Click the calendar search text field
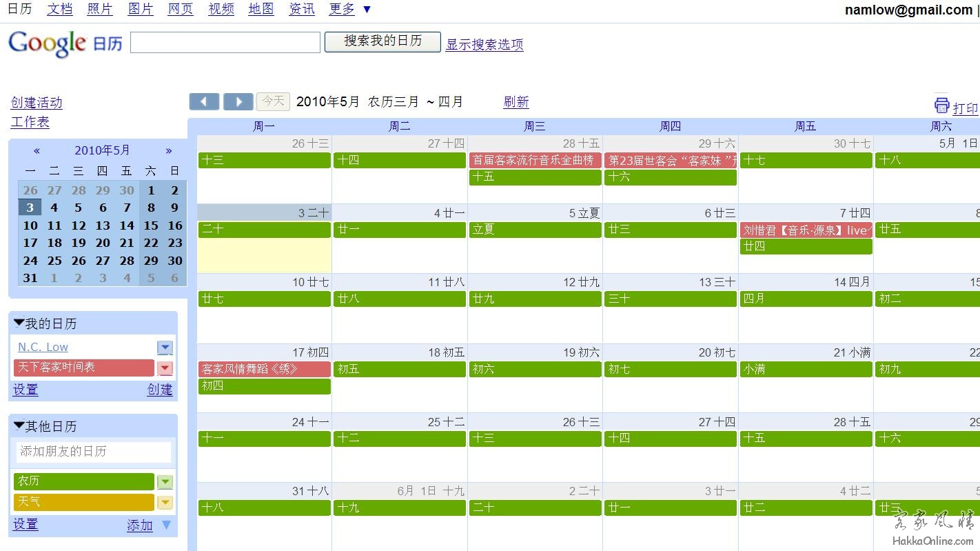Screen dimensions: 980x551 point(225,43)
